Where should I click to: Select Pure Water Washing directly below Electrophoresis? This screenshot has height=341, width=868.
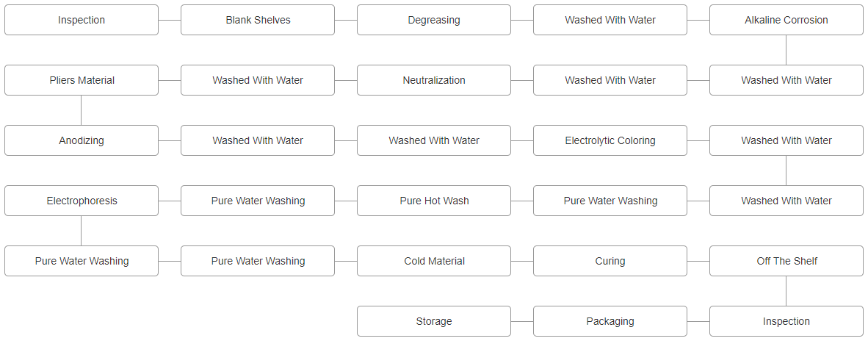point(82,261)
